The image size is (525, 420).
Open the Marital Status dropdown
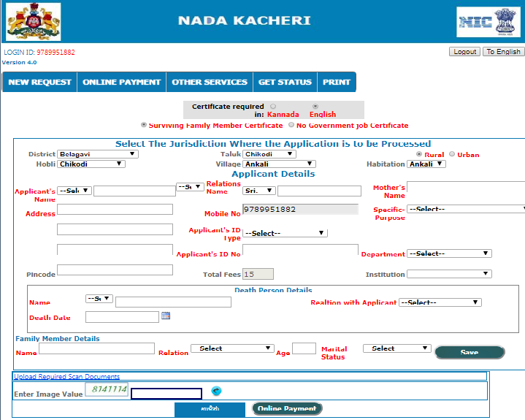coord(396,348)
